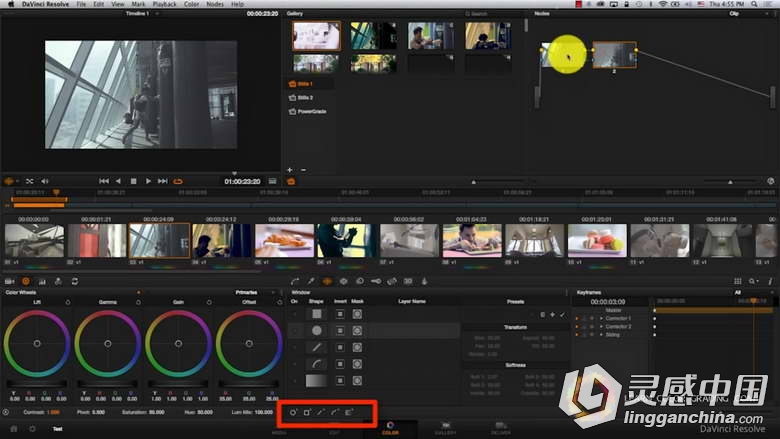Image resolution: width=780 pixels, height=439 pixels.
Task: Select the Stills 1 album
Action: (301, 84)
